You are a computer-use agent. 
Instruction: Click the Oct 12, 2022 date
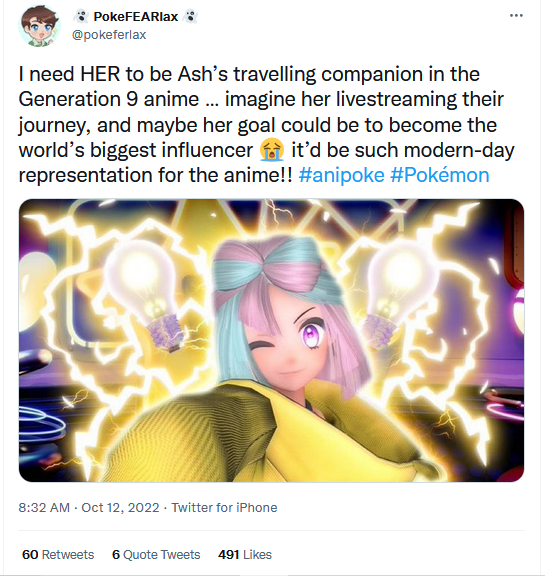pos(120,507)
